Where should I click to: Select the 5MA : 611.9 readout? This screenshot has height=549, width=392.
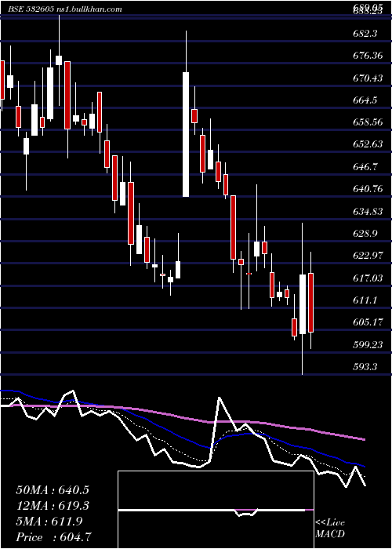(x=49, y=522)
